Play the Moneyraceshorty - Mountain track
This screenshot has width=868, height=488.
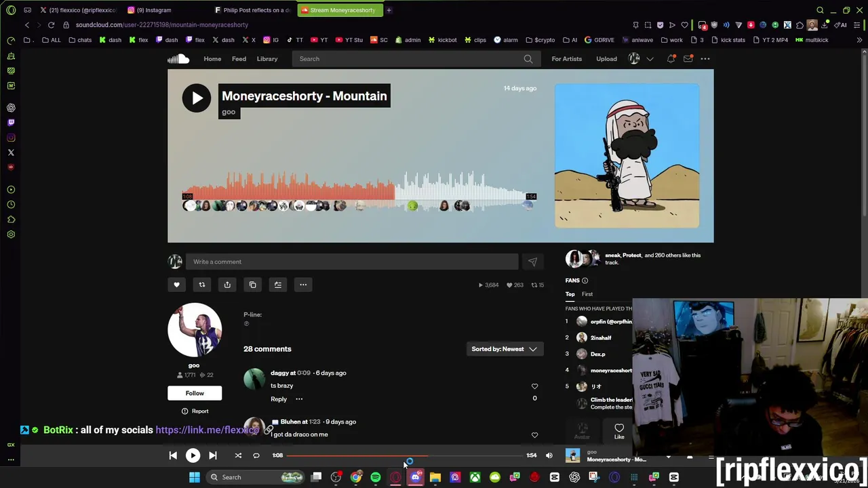coord(197,98)
